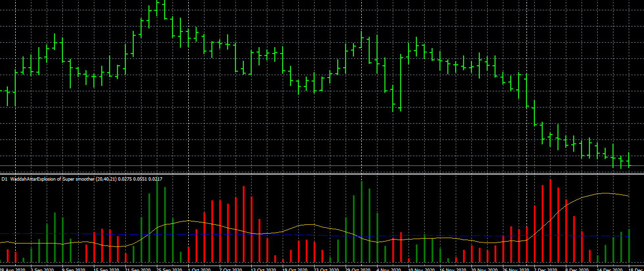
Task: Click the 26 Nov 2020 date label
Action: 515,269
